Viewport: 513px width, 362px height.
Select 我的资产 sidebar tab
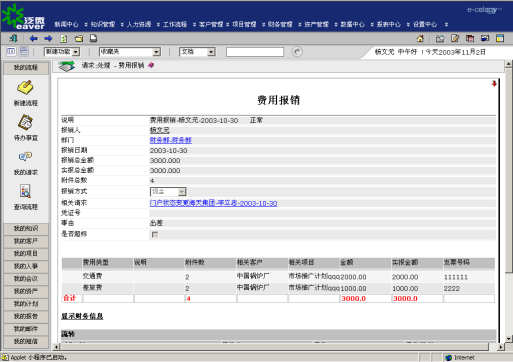click(26, 291)
